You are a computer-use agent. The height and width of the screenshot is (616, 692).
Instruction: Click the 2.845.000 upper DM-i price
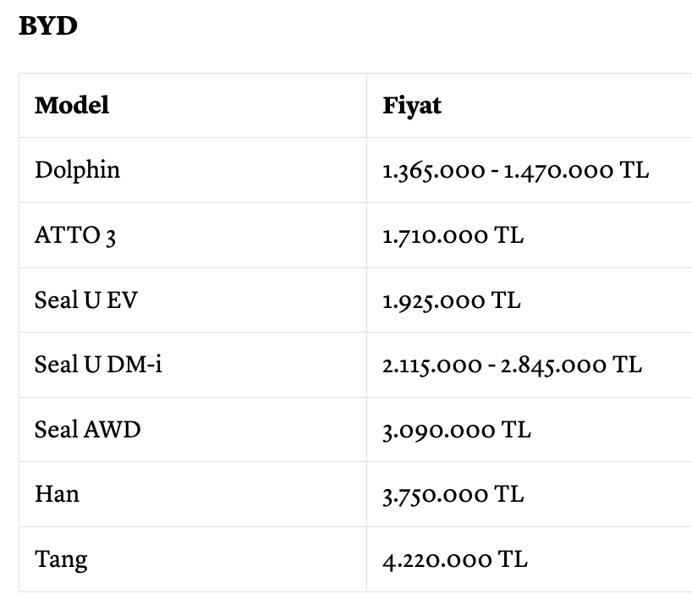coord(553,366)
